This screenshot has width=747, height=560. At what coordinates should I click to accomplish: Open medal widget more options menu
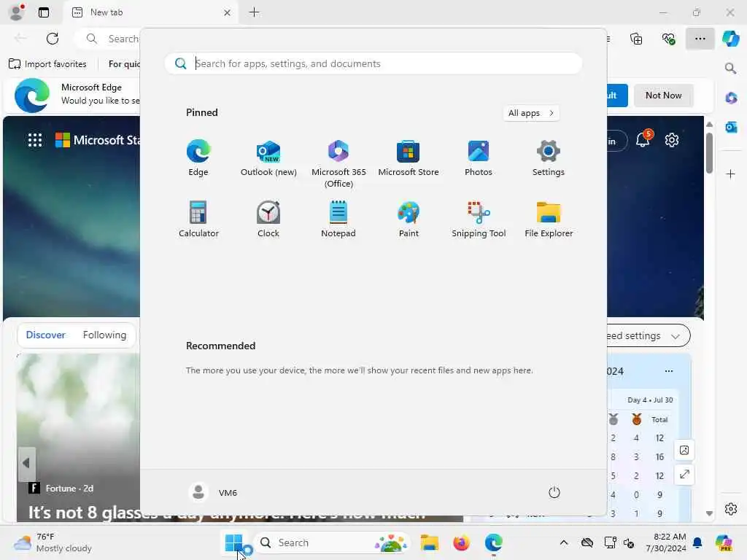point(669,371)
